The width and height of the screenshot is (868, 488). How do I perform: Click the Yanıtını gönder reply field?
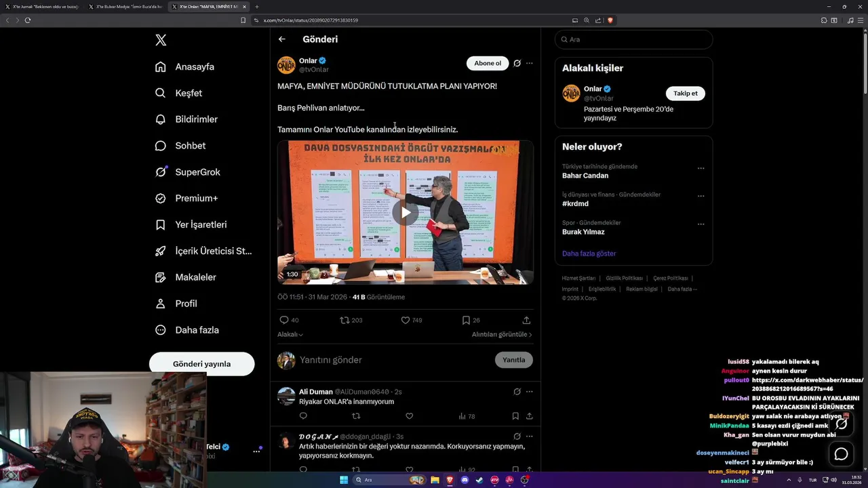click(393, 360)
